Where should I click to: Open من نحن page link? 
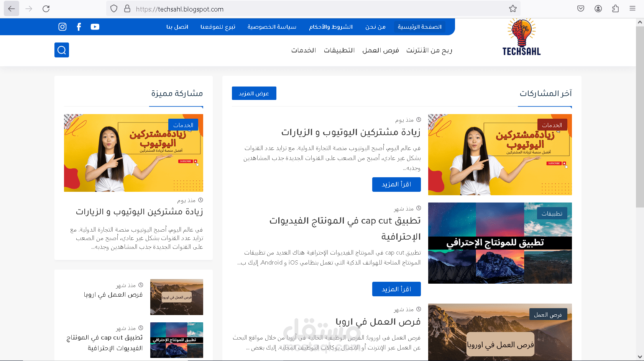coord(375,27)
